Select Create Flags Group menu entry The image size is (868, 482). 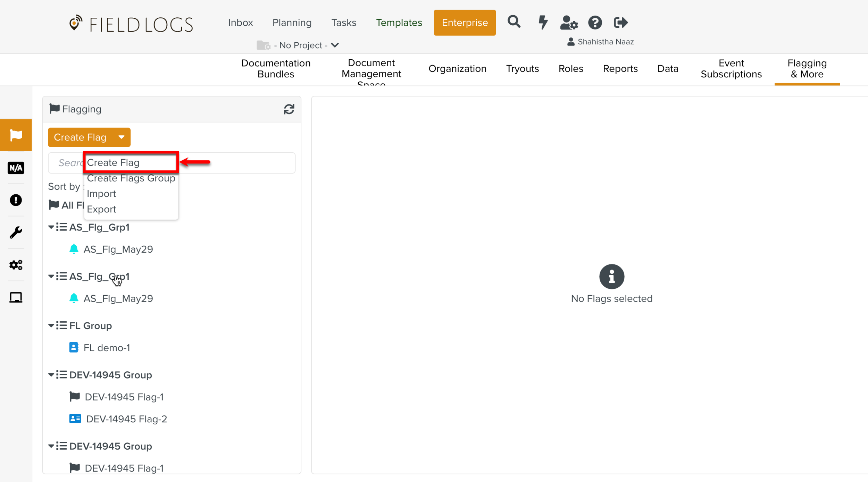pyautogui.click(x=131, y=178)
